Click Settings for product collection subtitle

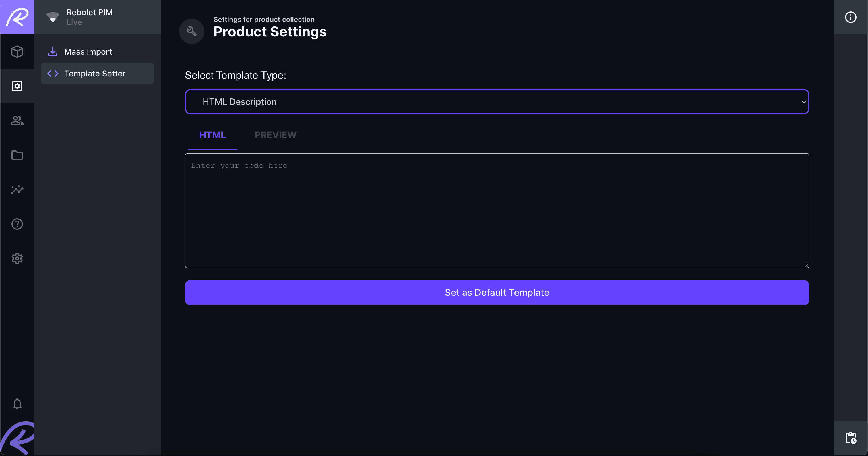[264, 19]
